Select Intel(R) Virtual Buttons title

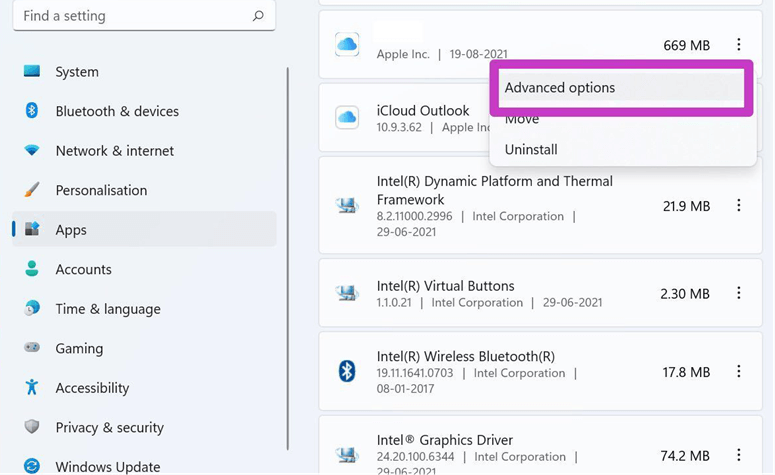click(x=445, y=286)
